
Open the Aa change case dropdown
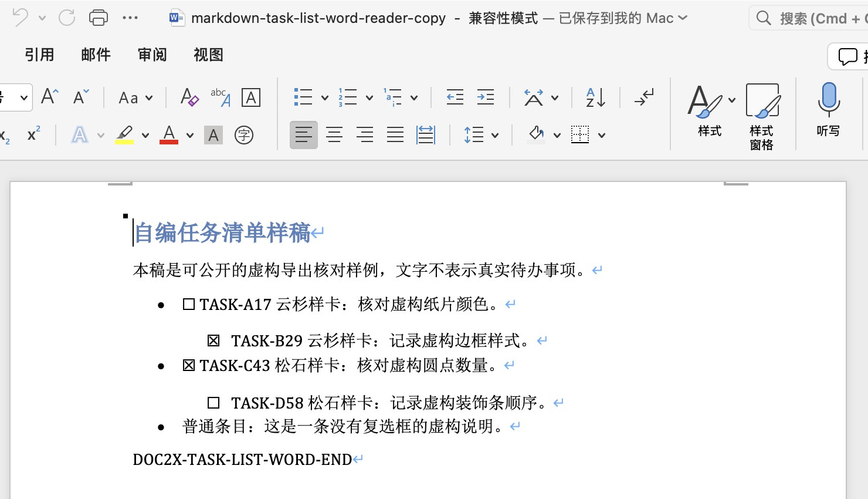[x=135, y=97]
